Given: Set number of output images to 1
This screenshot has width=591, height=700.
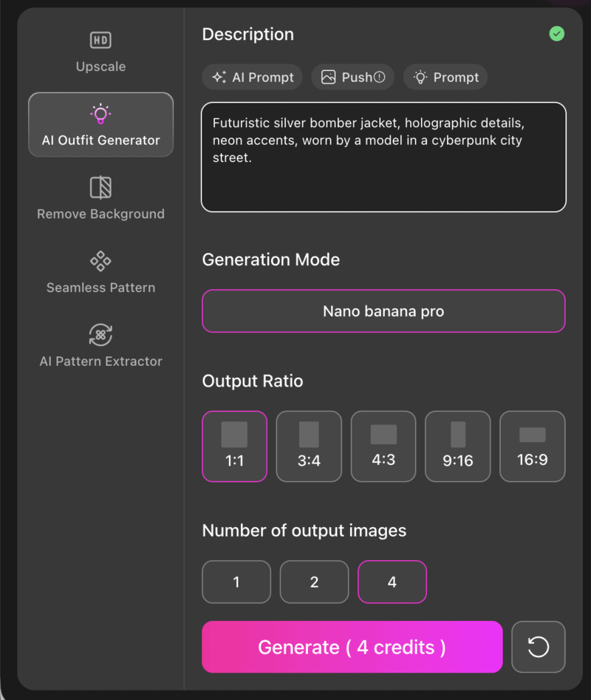Looking at the screenshot, I should click(x=236, y=582).
